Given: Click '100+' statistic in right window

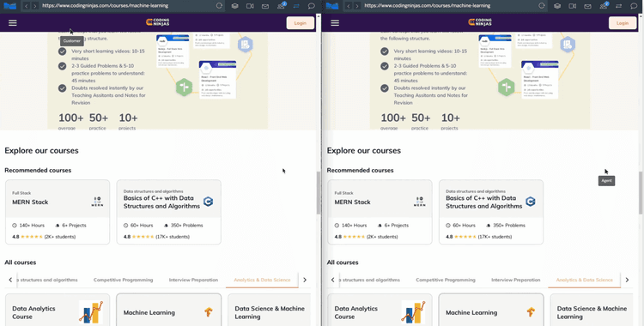Looking at the screenshot, I should [x=393, y=118].
